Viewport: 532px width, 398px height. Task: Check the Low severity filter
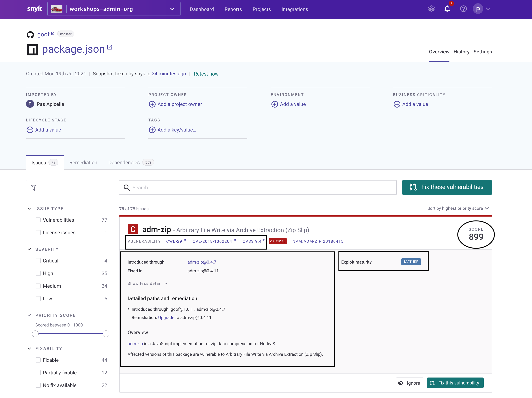(x=38, y=298)
